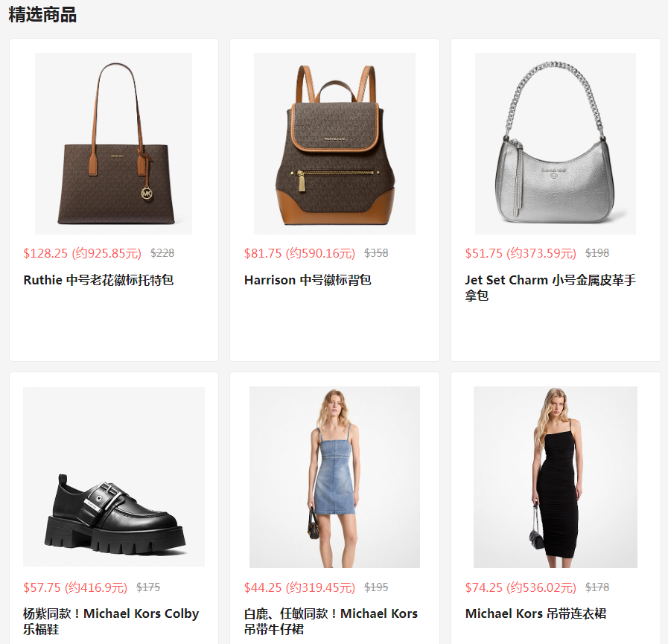This screenshot has height=644, width=668.
Task: Open the Harrison backpack product photo
Action: coord(334,144)
